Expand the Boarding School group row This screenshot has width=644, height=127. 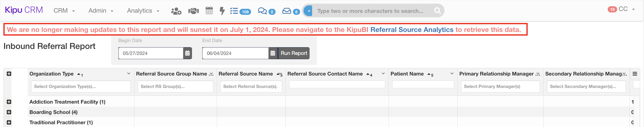pos(9,112)
